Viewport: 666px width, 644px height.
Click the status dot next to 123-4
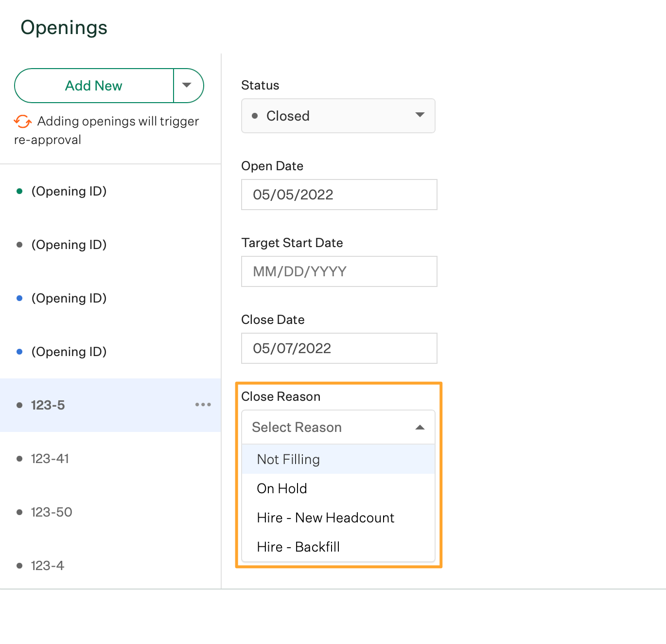19,565
